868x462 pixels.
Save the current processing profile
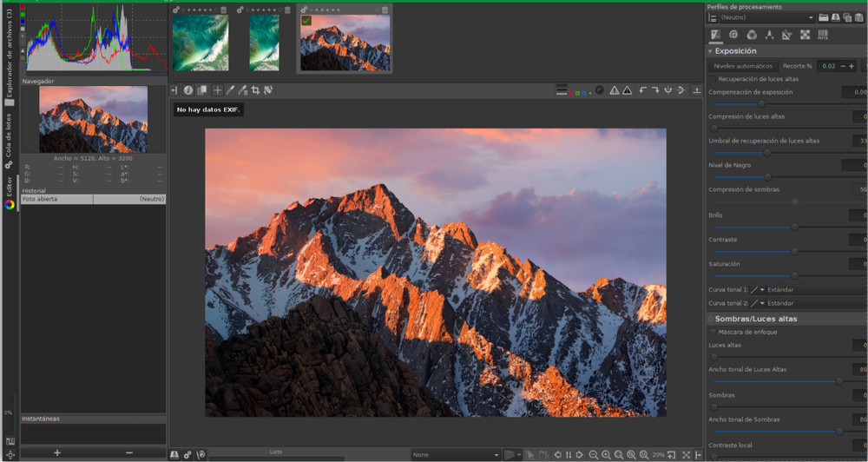click(x=836, y=17)
